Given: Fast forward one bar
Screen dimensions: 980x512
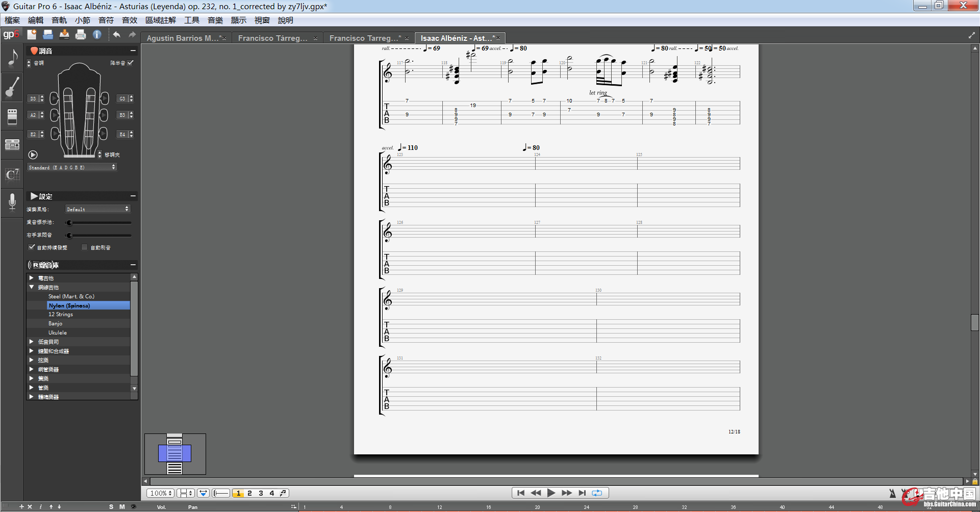Looking at the screenshot, I should coord(566,493).
